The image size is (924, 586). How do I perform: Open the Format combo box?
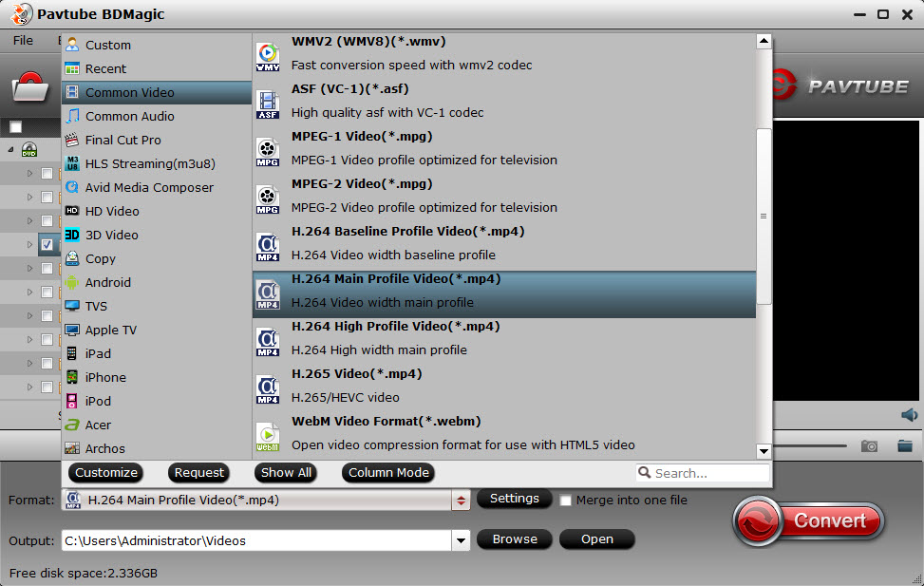tap(266, 500)
